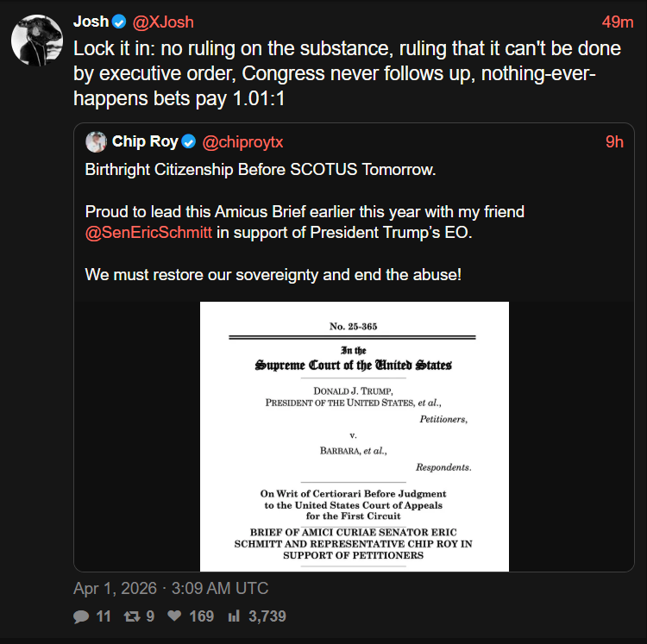This screenshot has height=644, width=647.
Task: Click the 49m post timestamp
Action: pos(618,22)
